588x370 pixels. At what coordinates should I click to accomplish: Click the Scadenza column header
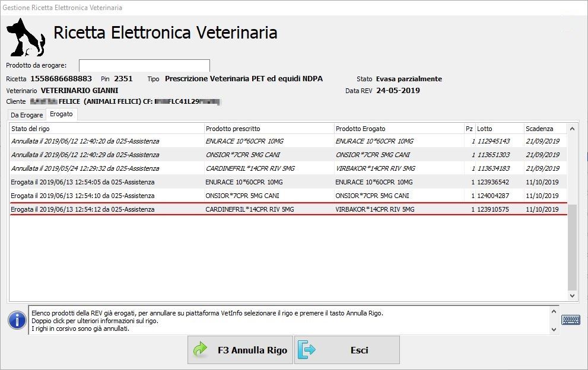545,129
